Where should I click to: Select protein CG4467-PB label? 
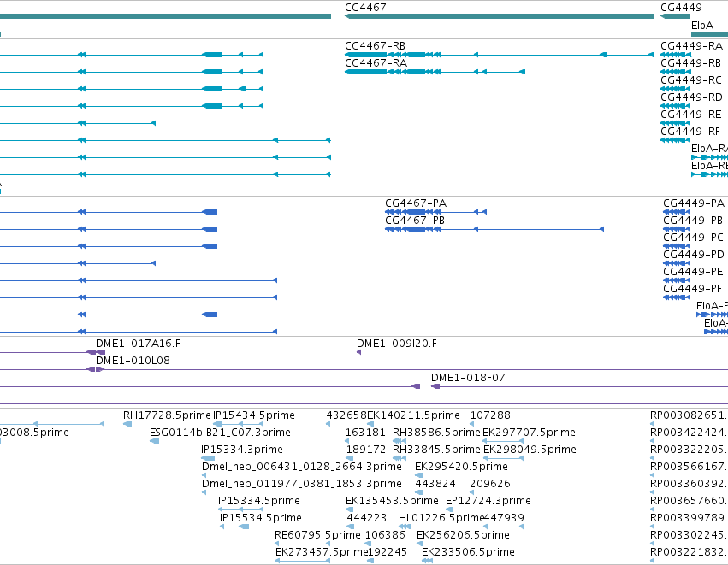[x=415, y=221]
